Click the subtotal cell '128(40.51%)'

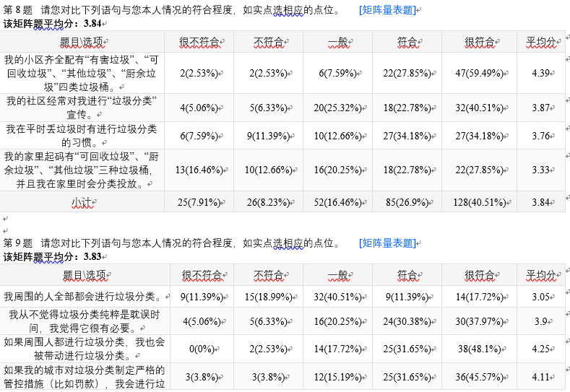(479, 202)
